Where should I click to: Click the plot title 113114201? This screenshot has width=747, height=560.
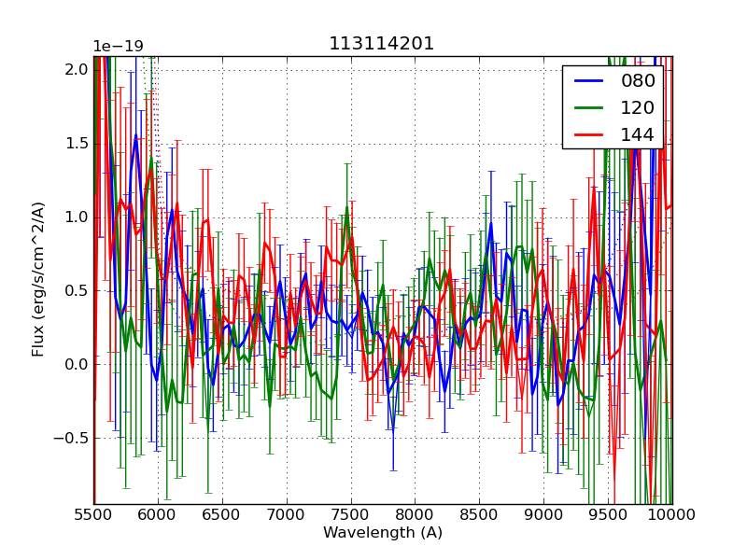(381, 44)
